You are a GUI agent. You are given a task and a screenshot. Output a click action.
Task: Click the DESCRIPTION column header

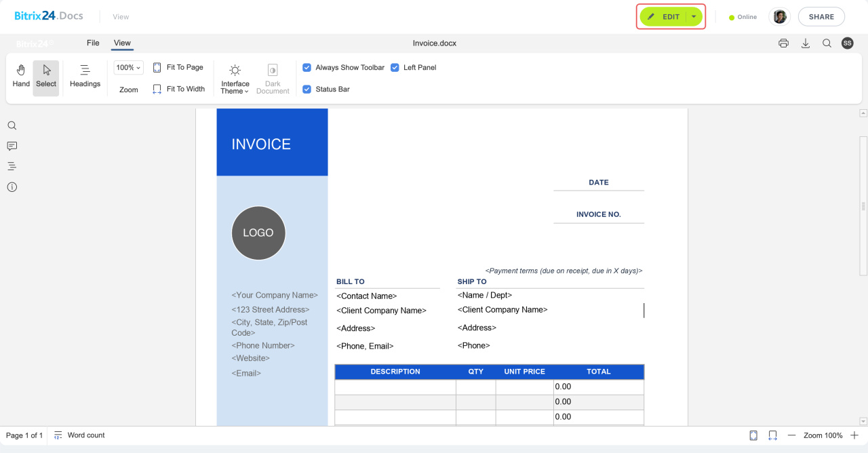click(395, 372)
